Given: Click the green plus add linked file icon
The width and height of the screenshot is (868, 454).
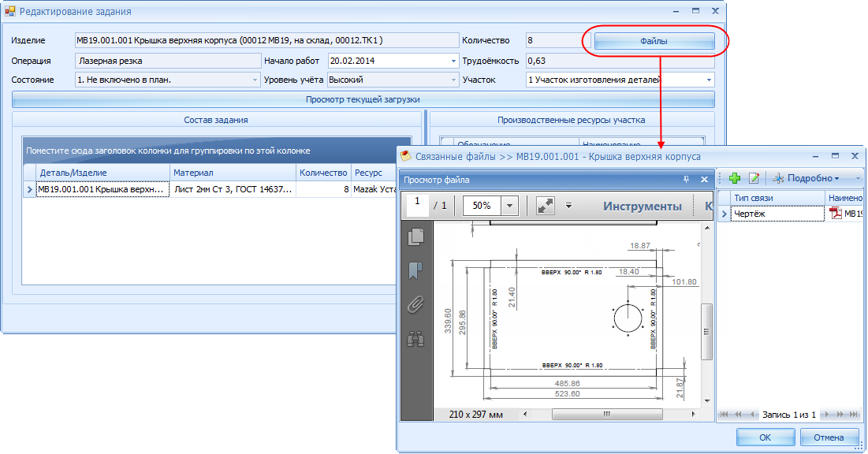Looking at the screenshot, I should (735, 178).
